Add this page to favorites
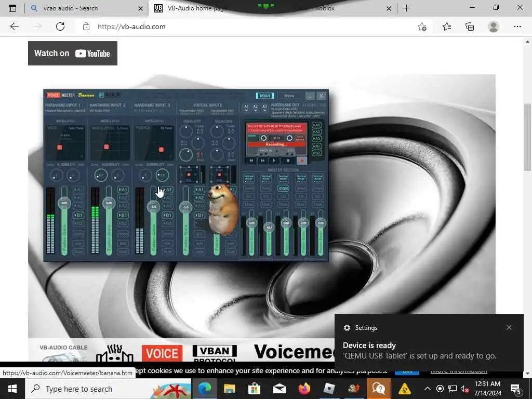This screenshot has height=399, width=532. pos(422,26)
